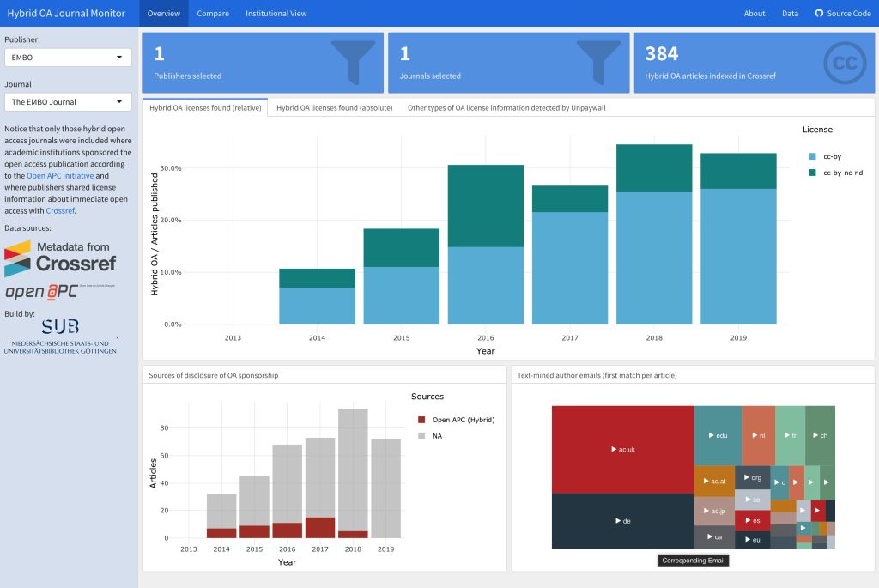Click the GitHub icon beside Source Code
The height and width of the screenshot is (588, 879).
(x=819, y=14)
